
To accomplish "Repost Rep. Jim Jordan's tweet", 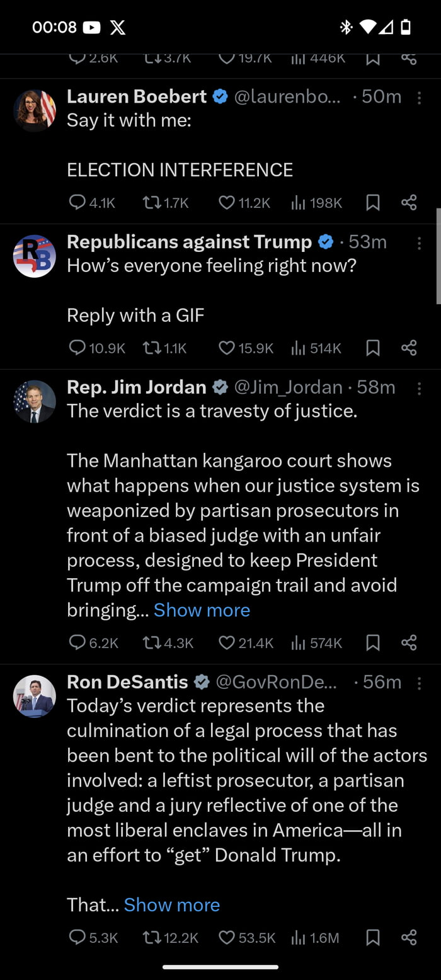I will click(152, 642).
